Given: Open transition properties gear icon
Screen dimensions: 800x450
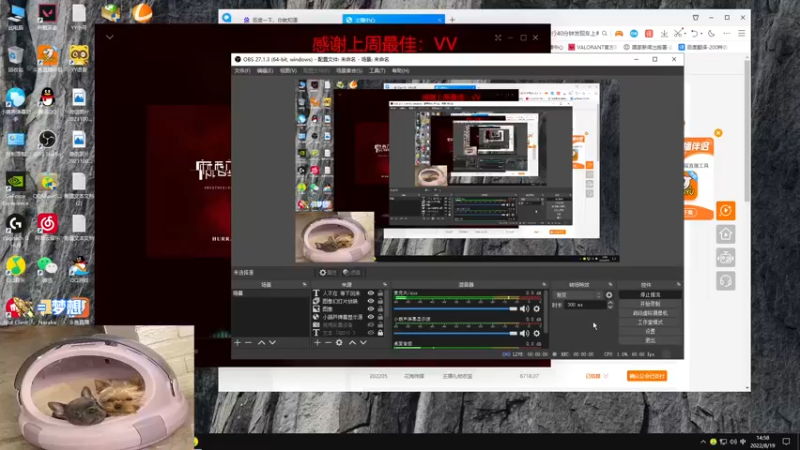Looking at the screenshot, I should [609, 295].
